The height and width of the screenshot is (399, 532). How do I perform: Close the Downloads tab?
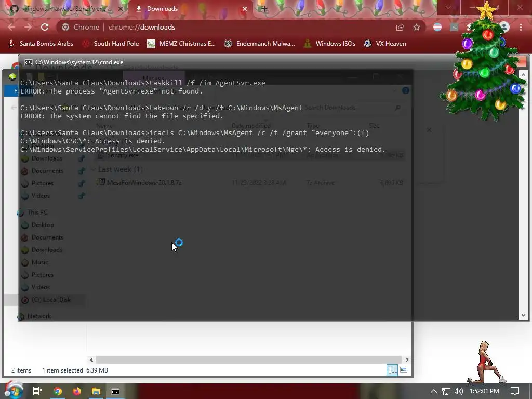[245, 9]
